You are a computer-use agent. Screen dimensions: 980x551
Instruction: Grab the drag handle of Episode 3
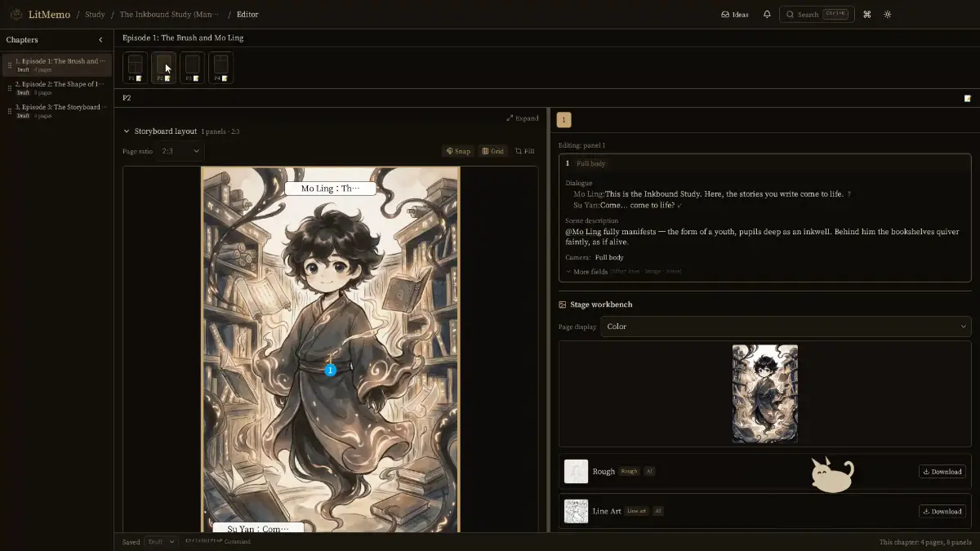[10, 111]
